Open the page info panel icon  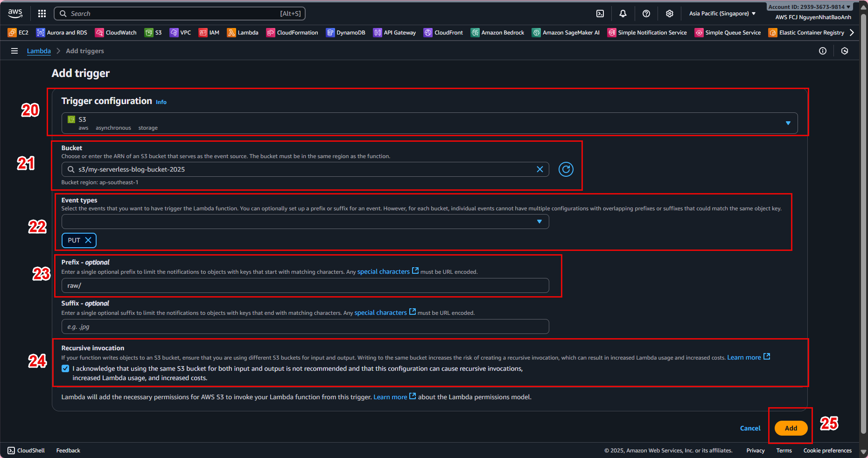coord(823,51)
